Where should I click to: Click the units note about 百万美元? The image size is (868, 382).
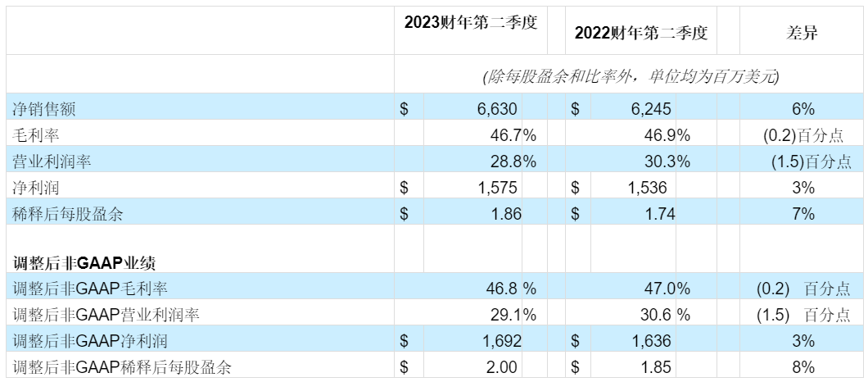(x=630, y=76)
